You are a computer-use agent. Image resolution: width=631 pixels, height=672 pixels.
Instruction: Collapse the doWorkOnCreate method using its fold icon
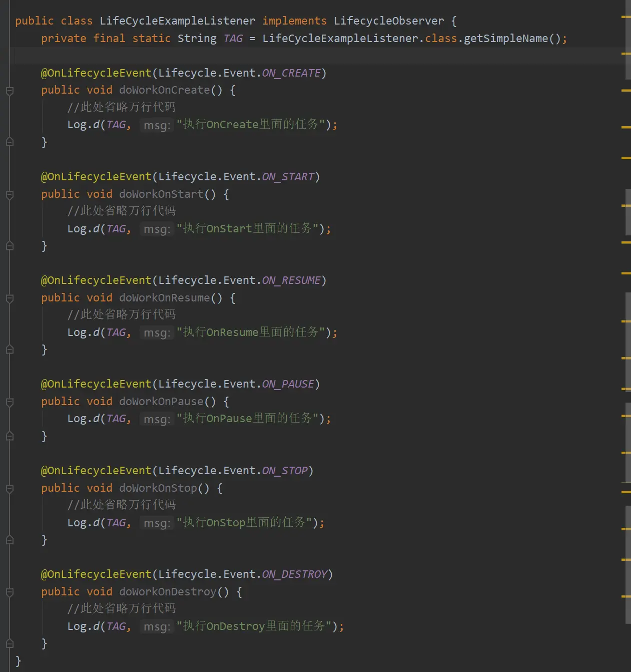coord(10,91)
